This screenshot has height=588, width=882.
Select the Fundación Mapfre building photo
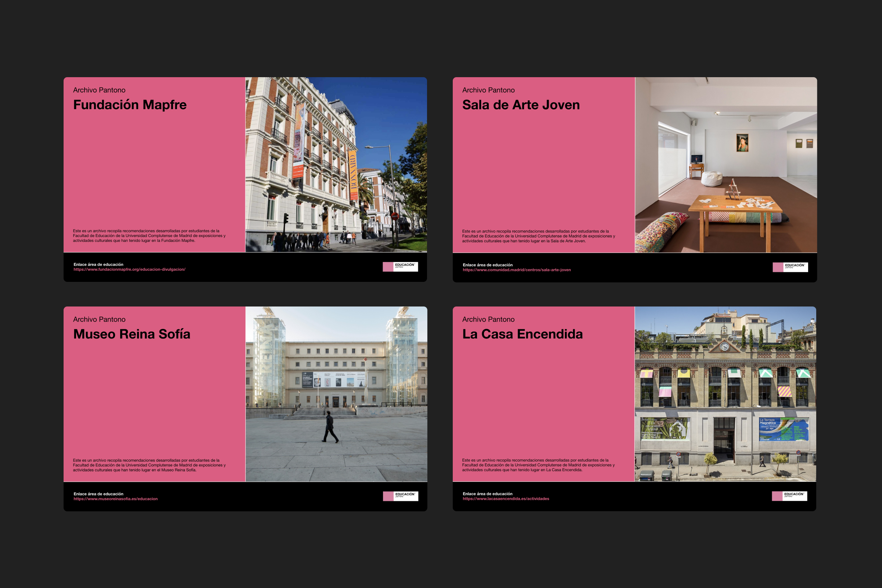[x=336, y=165]
